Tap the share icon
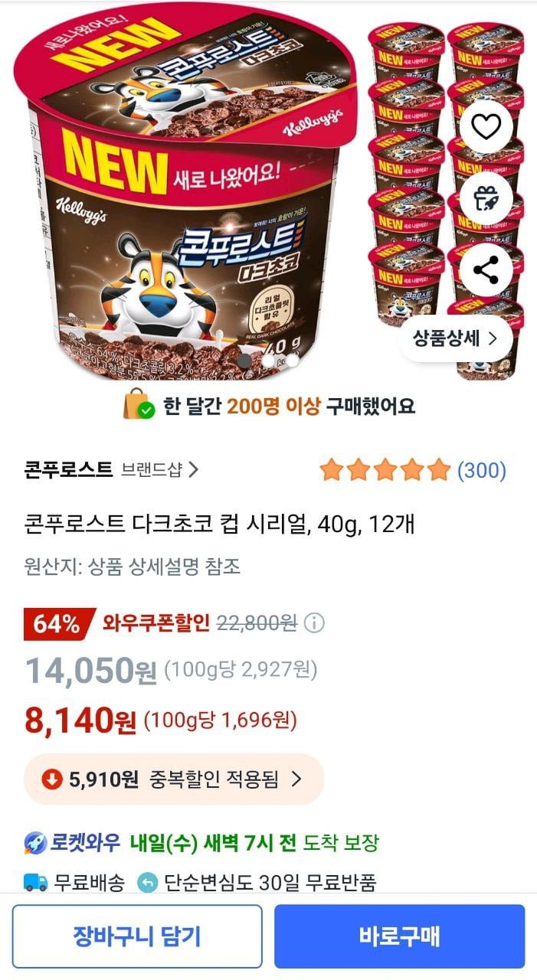This screenshot has width=537, height=980. pyautogui.click(x=486, y=270)
